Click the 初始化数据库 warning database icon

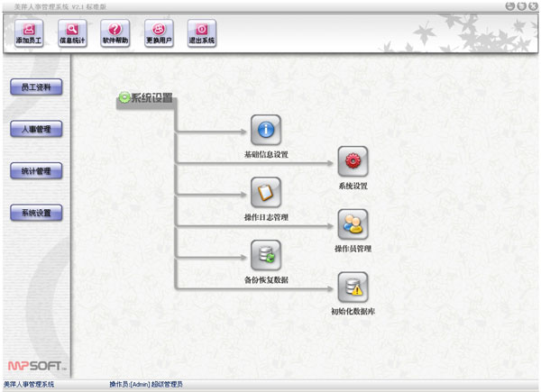tap(353, 287)
